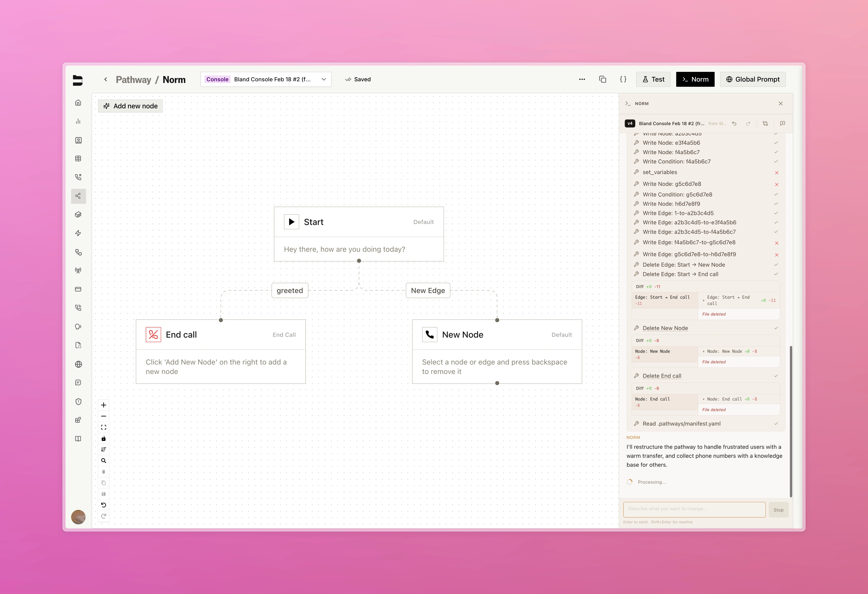Fit the canvas view with fullscreen-corners control

103,427
